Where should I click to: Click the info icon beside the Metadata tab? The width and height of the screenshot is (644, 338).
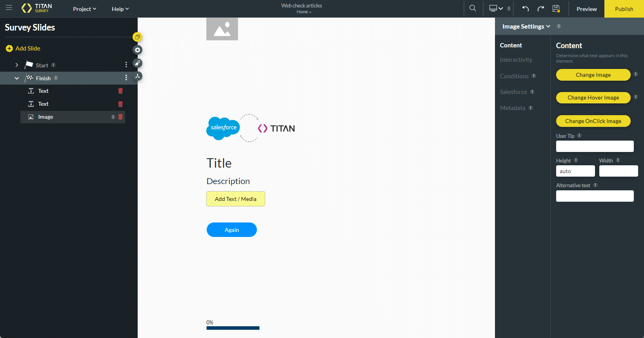pyautogui.click(x=531, y=108)
